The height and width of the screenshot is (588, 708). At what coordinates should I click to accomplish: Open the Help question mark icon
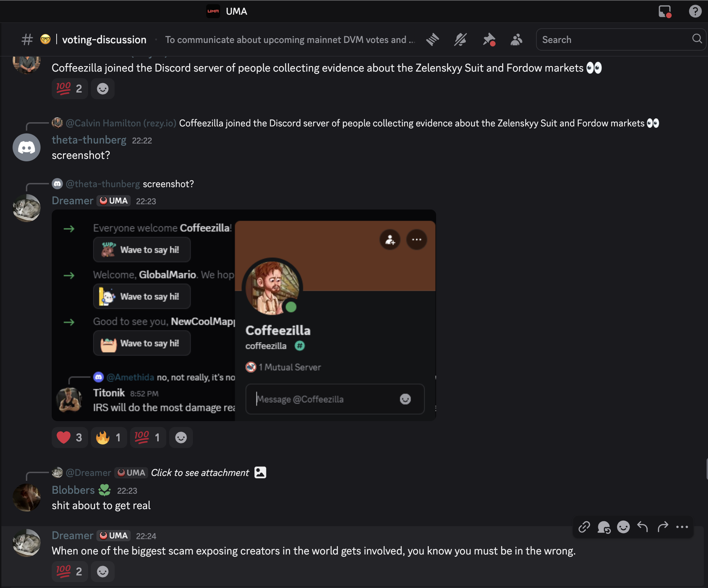click(x=695, y=11)
